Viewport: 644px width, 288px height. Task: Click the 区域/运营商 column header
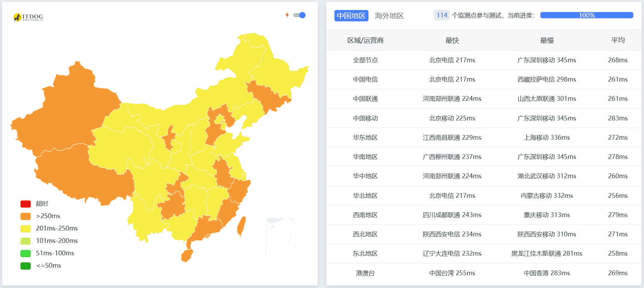[x=365, y=40]
